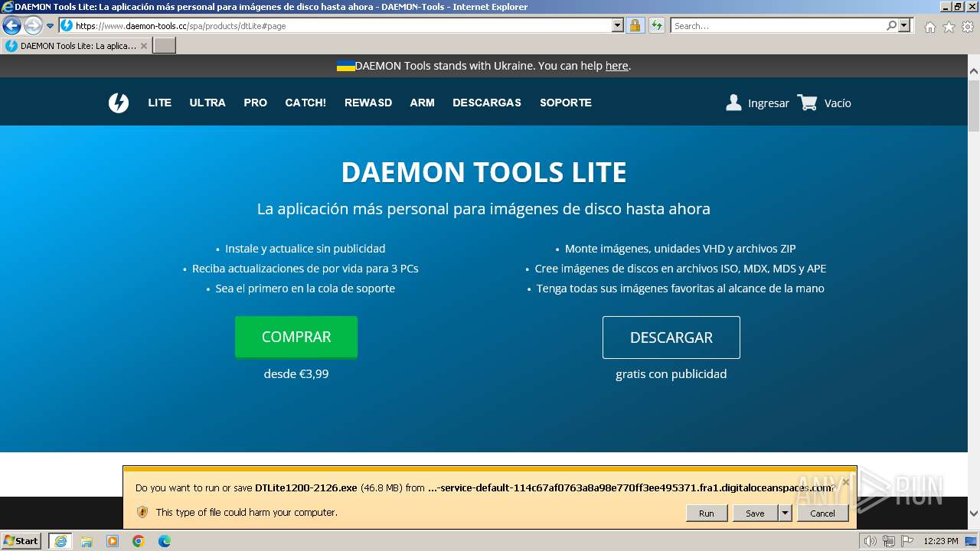Click 'gratis con publicidad' text
The height and width of the screenshot is (551, 980).
[671, 374]
